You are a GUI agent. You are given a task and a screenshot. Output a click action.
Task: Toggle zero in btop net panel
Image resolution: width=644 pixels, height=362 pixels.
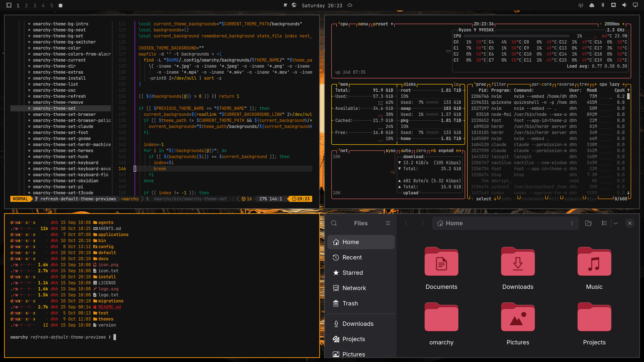click(421, 151)
